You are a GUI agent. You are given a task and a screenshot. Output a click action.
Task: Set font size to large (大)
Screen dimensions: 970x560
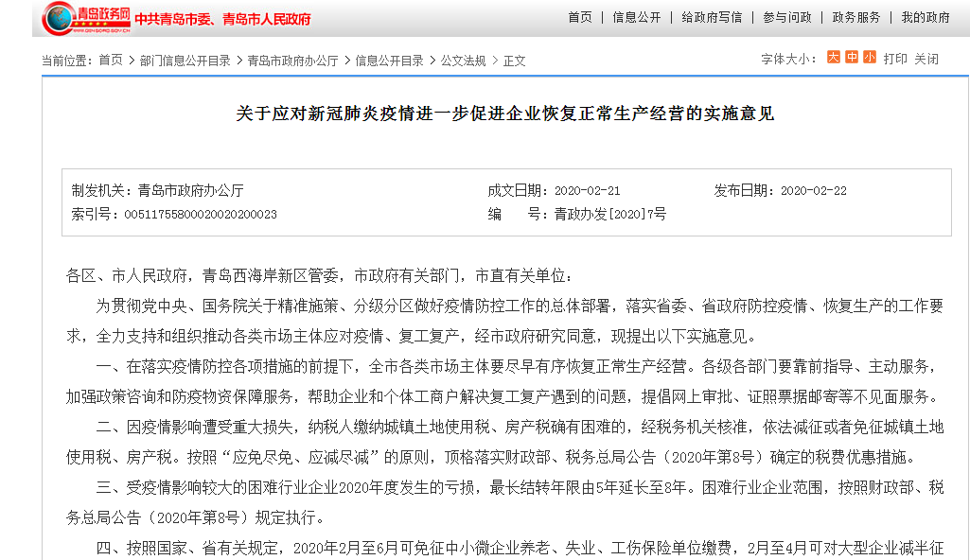point(834,58)
